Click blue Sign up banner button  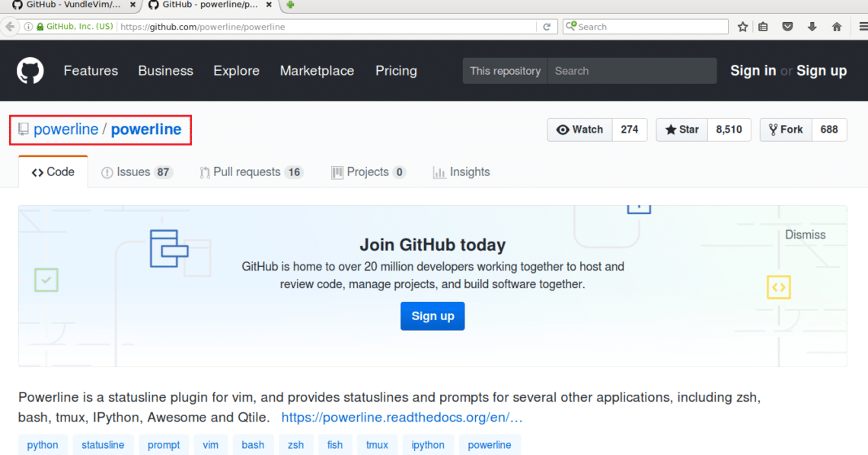tap(432, 316)
